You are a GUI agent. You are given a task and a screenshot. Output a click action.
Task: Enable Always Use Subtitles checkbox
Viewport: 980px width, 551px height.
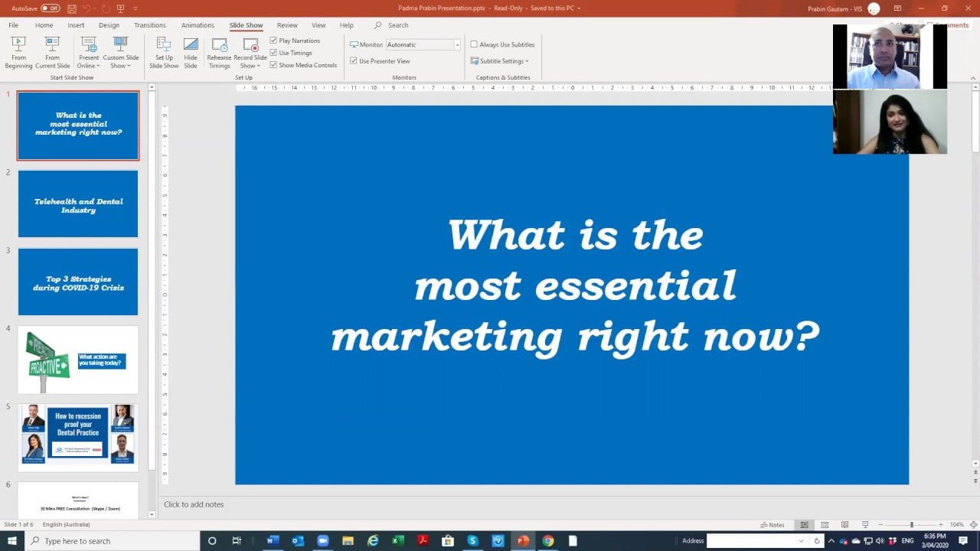pos(474,44)
